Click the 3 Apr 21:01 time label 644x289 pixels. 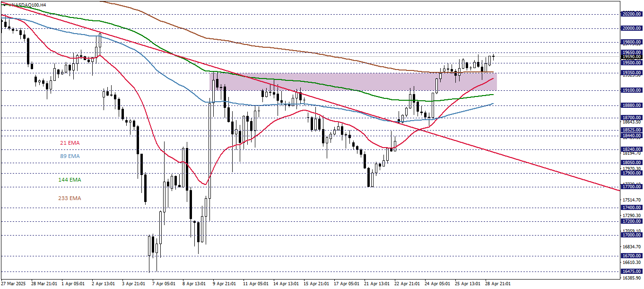(x=134, y=284)
